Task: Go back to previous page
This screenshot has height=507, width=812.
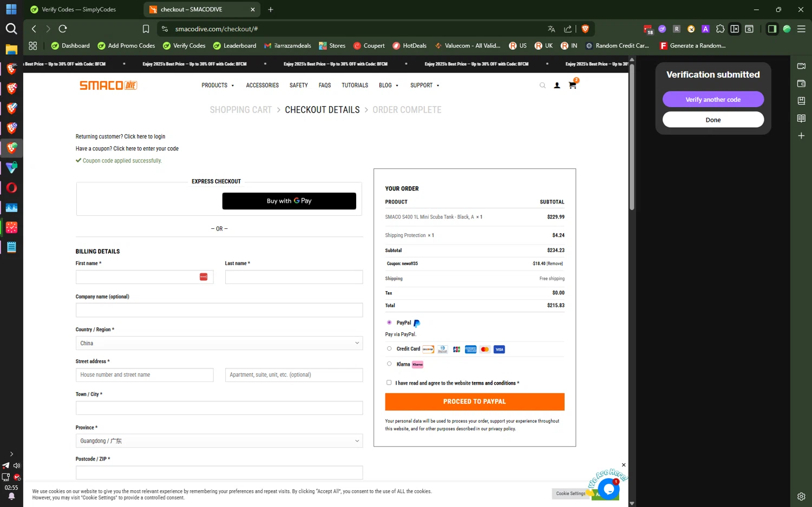Action: tap(34, 29)
